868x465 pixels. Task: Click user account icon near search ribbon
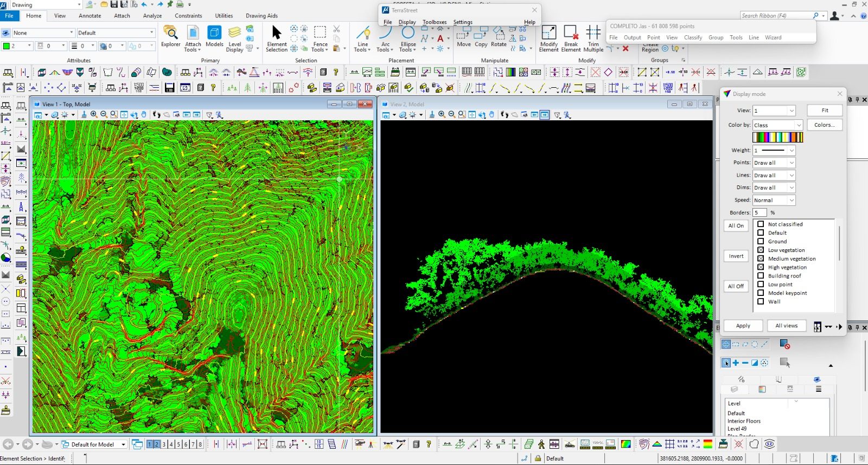point(835,16)
